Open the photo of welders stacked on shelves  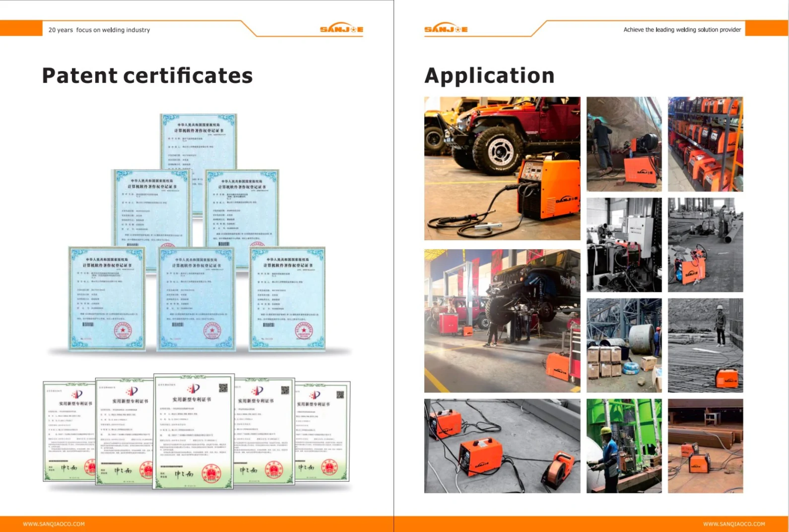pyautogui.click(x=705, y=144)
